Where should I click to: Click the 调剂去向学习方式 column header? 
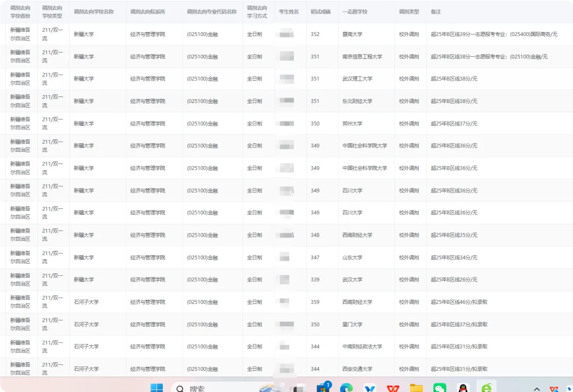[257, 12]
